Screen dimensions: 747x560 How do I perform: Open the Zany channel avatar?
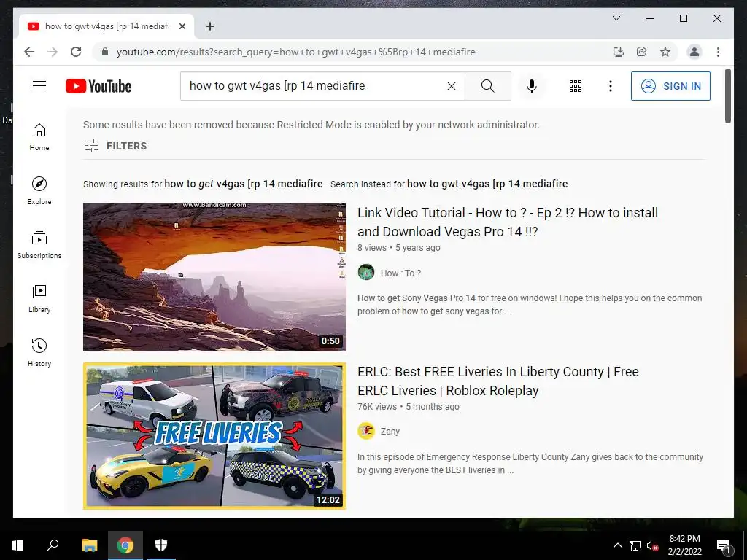(x=366, y=431)
